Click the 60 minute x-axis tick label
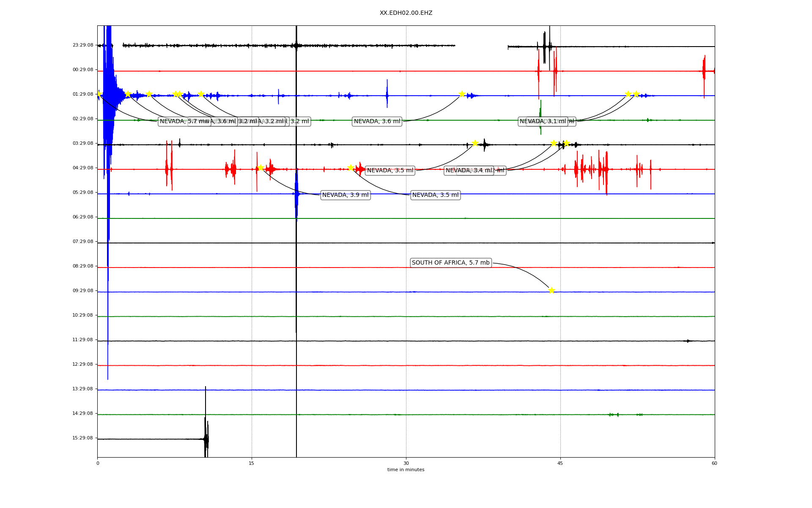812x508 pixels. click(x=714, y=463)
